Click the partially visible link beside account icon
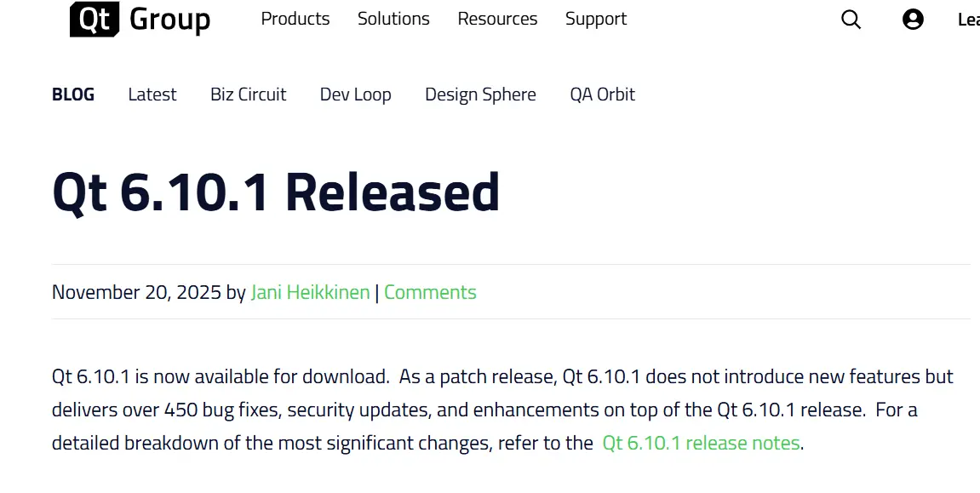Viewport: 980px width, 493px height. [968, 20]
